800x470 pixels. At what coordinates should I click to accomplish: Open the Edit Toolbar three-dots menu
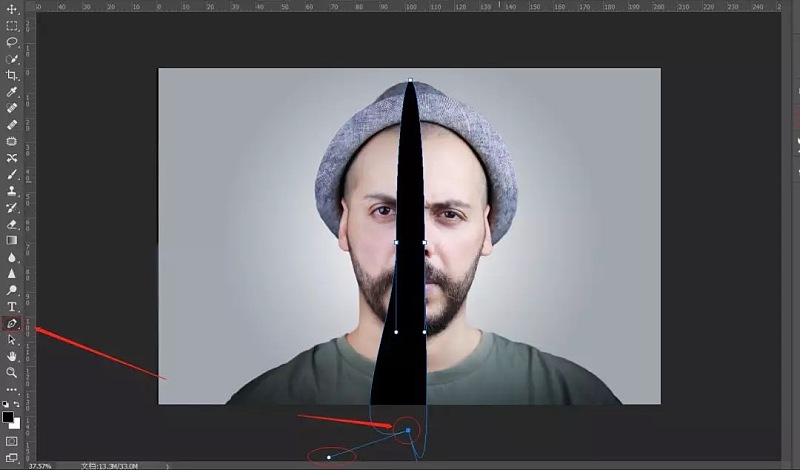point(11,389)
